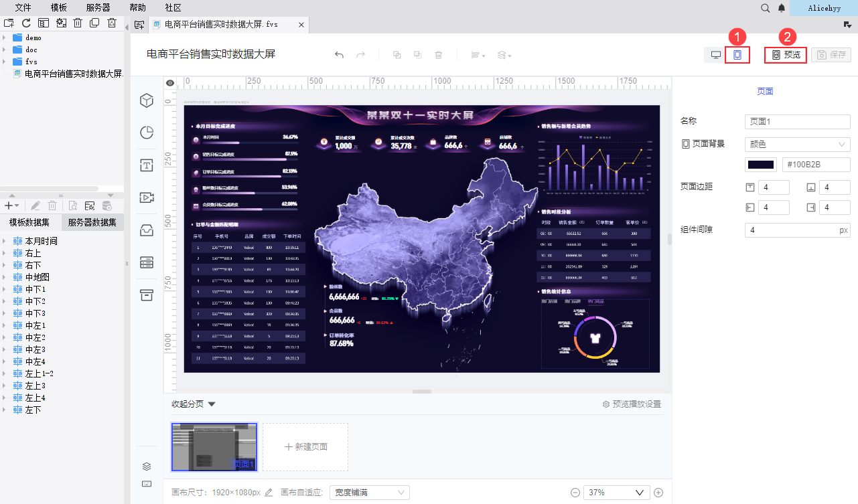Open the table component sidebar icon
This screenshot has width=858, height=504.
point(147,262)
